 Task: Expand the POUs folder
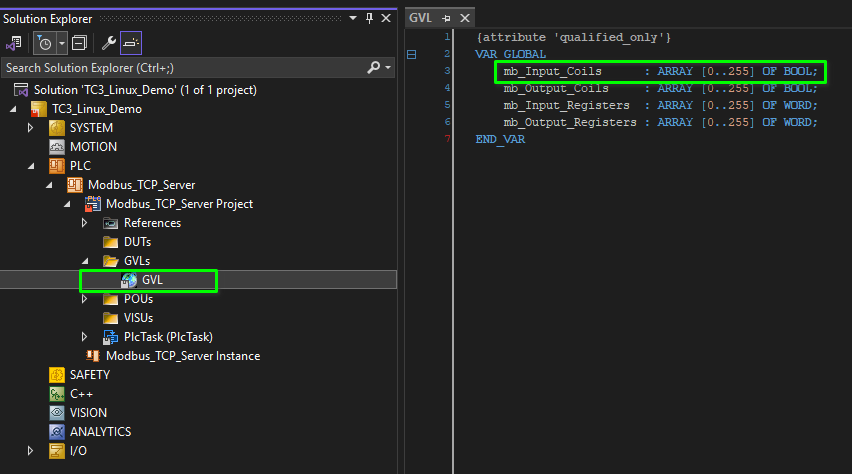(x=84, y=299)
